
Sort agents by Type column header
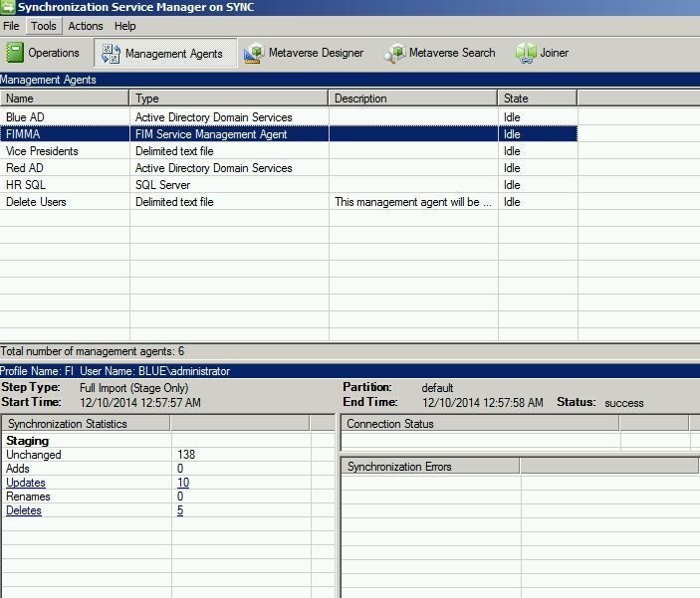coord(229,99)
